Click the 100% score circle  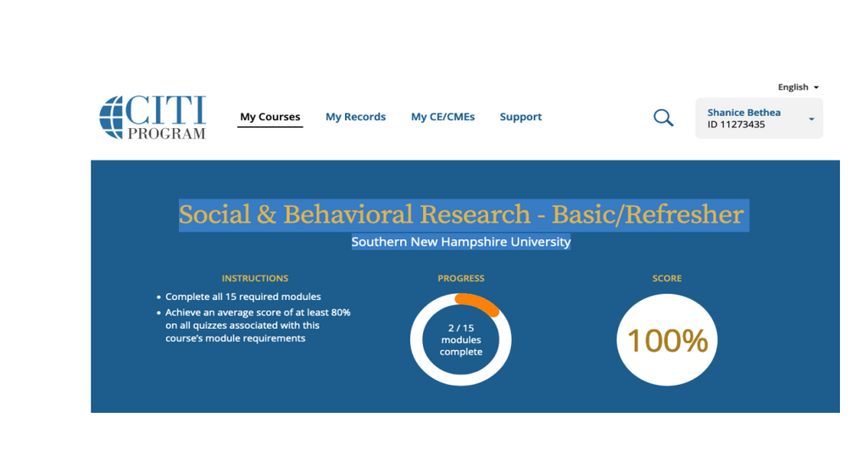point(667,340)
